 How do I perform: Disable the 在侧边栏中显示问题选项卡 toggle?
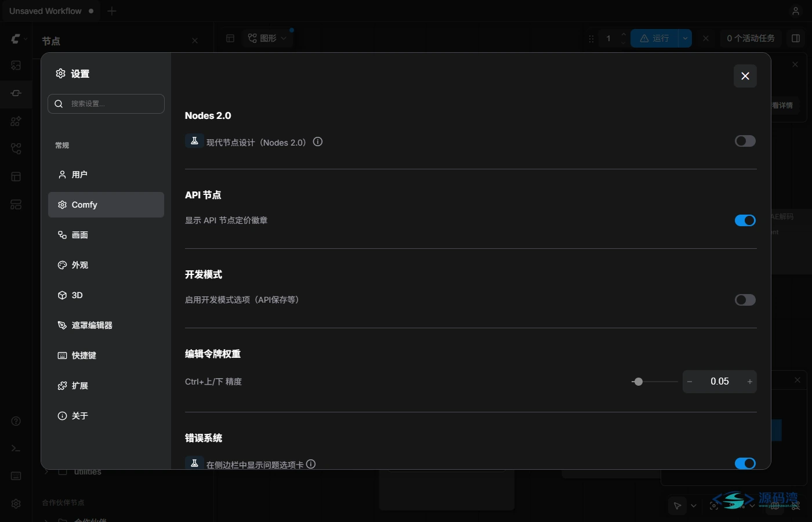745,463
